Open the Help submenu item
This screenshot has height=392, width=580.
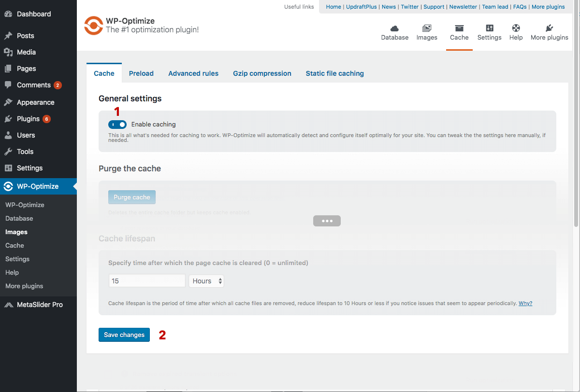click(x=12, y=273)
